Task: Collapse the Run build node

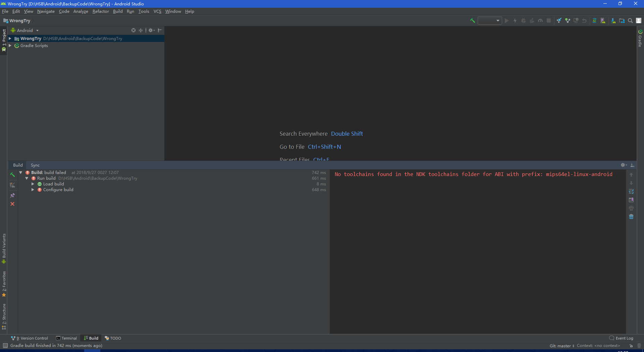Action: (27, 178)
